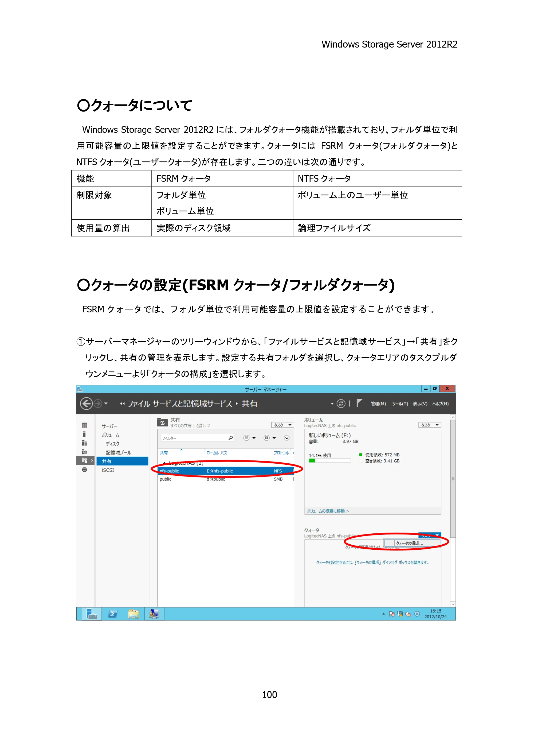The width and height of the screenshot is (534, 756).
Task: Open the list criteria options dropdown
Action: (x=249, y=438)
